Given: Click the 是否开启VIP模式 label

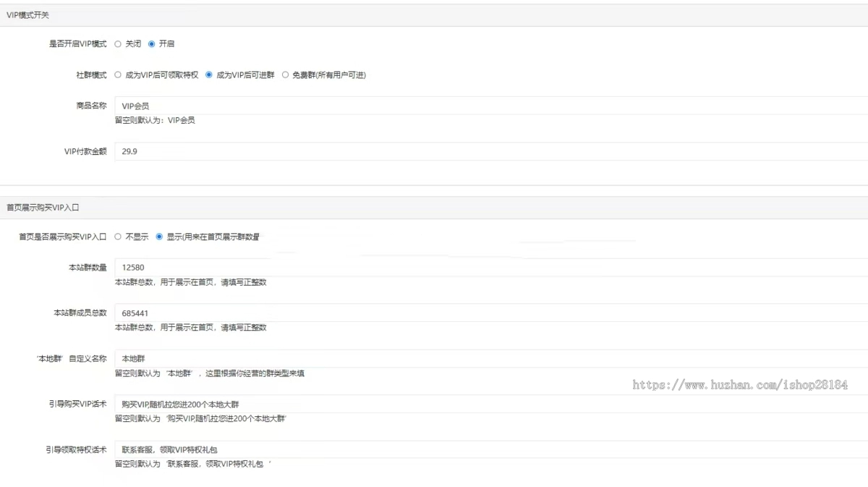Looking at the screenshot, I should point(77,44).
